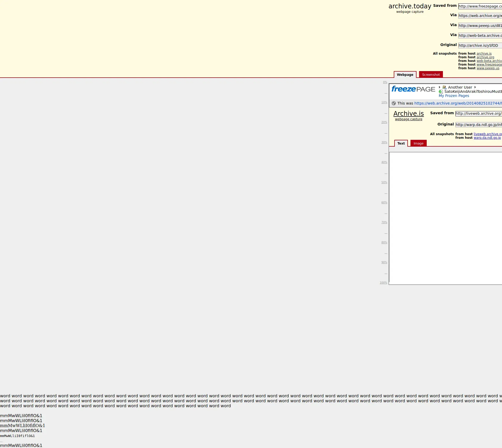Jump to the 50% scroll marker

(x=384, y=182)
